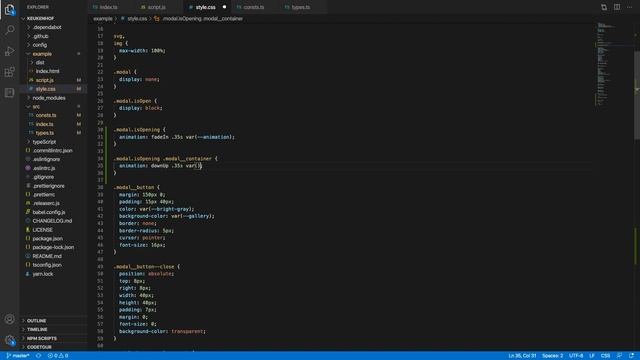640x360 pixels.
Task: Open CHANGELOG.md in the explorer
Action: pyautogui.click(x=53, y=221)
